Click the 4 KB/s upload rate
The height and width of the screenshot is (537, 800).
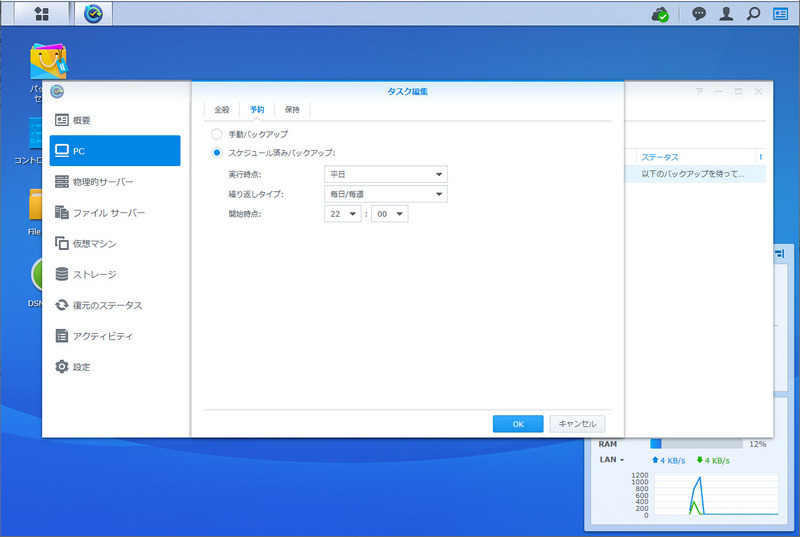pos(668,461)
